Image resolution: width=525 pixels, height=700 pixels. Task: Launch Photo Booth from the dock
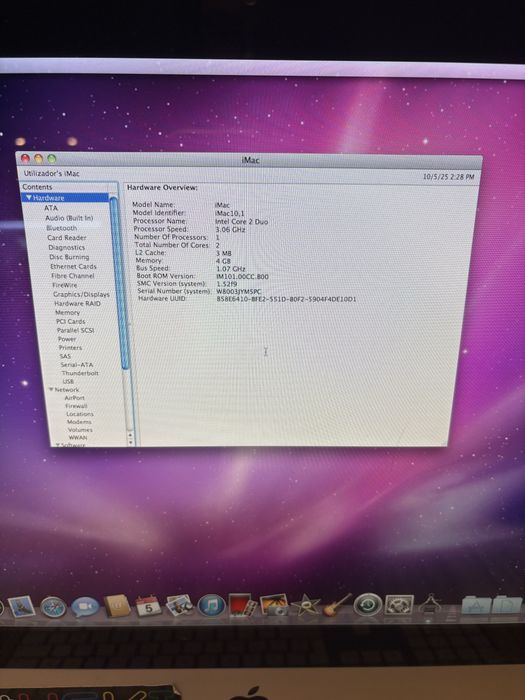(x=242, y=605)
